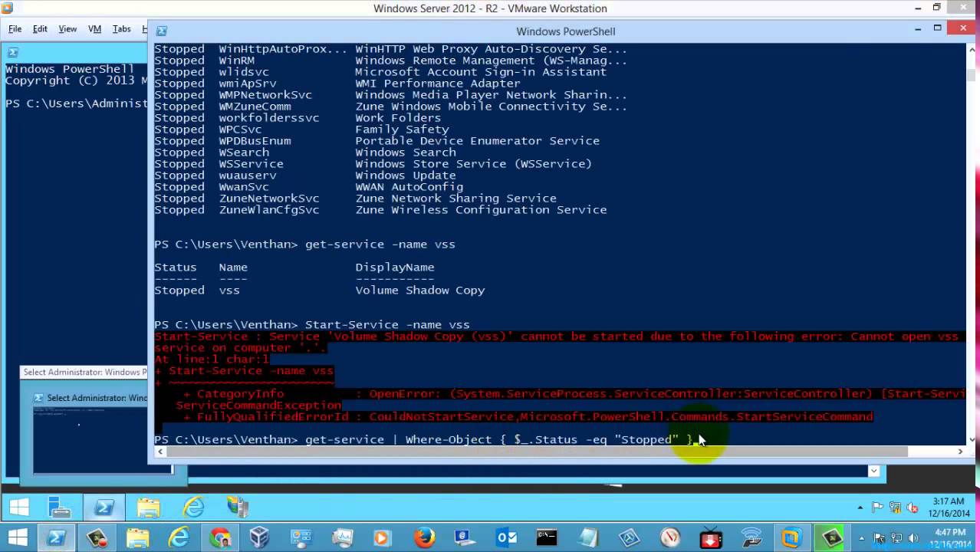This screenshot has height=552, width=980.
Task: Click the 'WPDBusEnum' service name
Action: click(x=254, y=141)
